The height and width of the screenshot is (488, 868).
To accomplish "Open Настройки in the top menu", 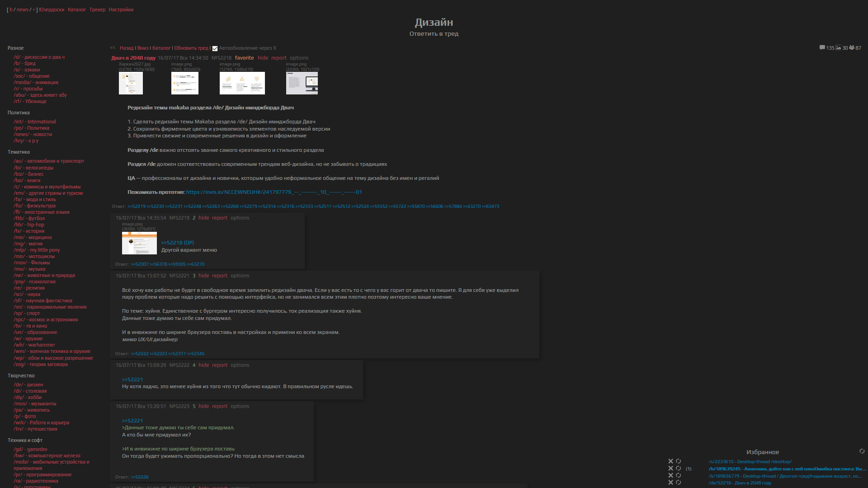I will click(x=121, y=9).
